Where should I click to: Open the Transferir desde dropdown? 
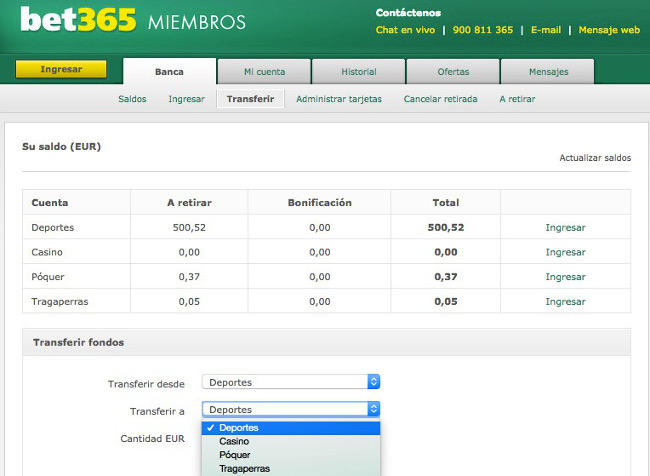point(291,382)
